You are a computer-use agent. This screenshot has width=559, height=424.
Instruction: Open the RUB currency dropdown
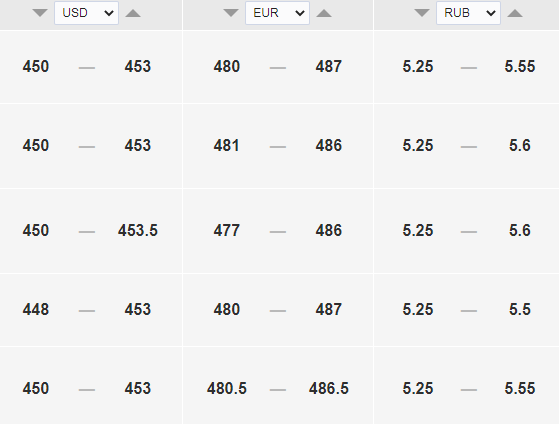pyautogui.click(x=468, y=13)
